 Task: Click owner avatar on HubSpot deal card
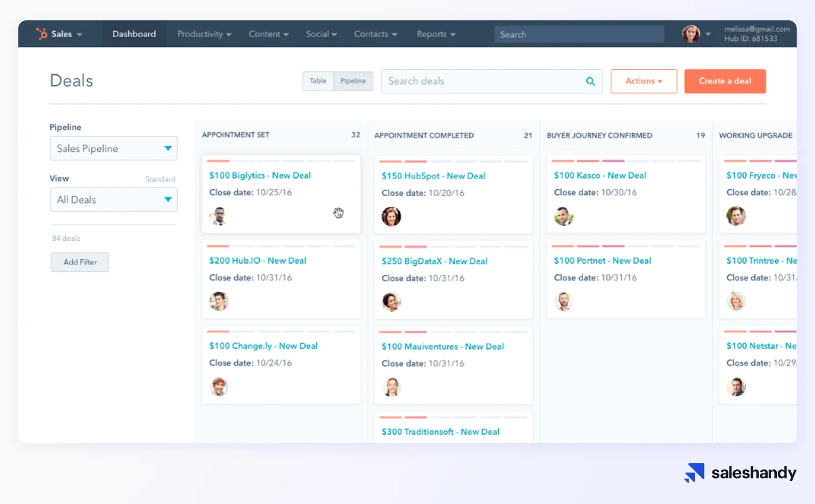pyautogui.click(x=391, y=216)
